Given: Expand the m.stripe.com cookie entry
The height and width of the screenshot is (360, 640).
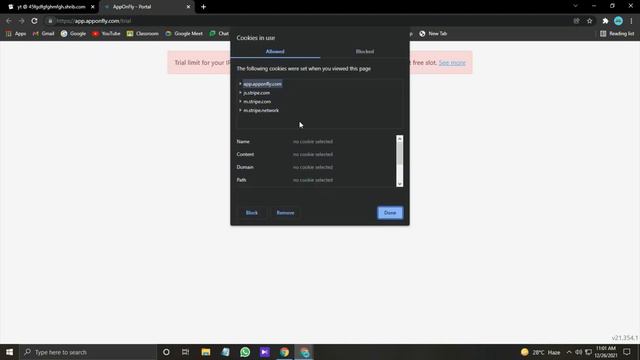Looking at the screenshot, I should [x=240, y=101].
